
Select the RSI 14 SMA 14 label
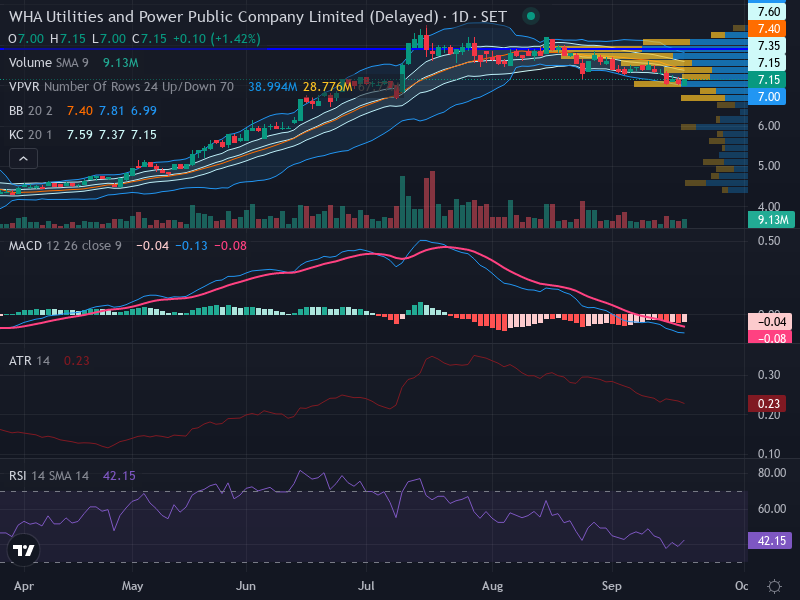(x=49, y=476)
